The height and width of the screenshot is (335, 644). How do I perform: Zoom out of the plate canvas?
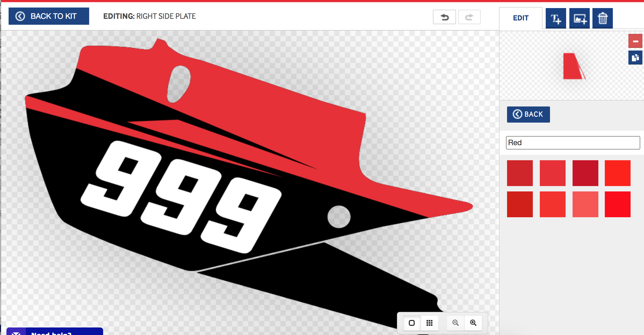click(455, 323)
